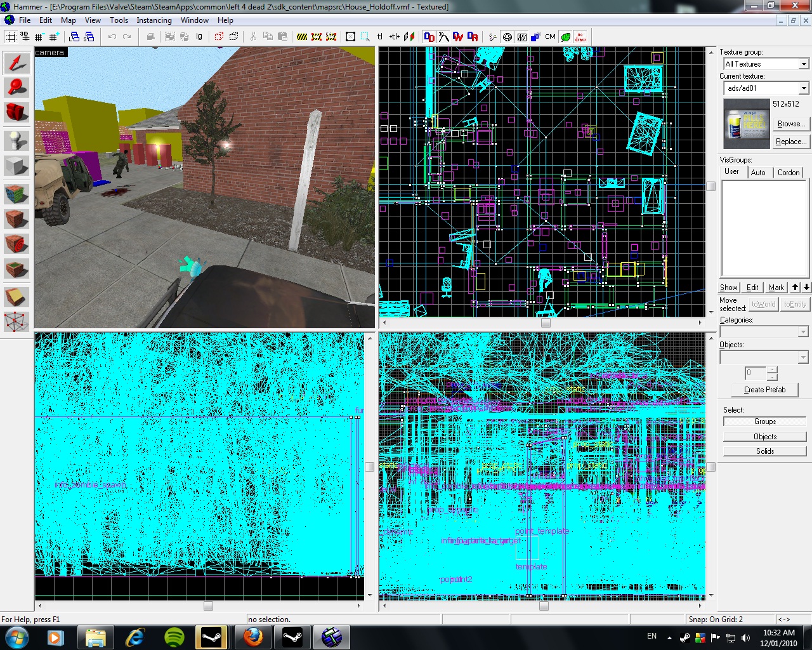Select the Magnify tool
Screen dimensions: 812x650
click(17, 88)
